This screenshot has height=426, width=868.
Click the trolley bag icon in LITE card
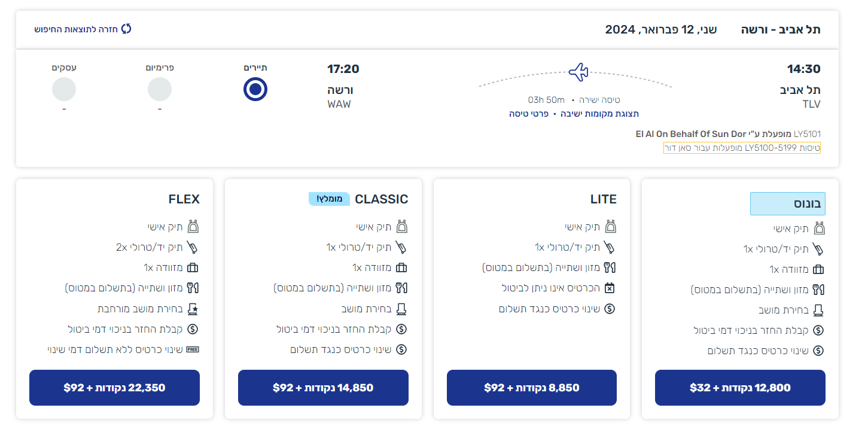[610, 247]
